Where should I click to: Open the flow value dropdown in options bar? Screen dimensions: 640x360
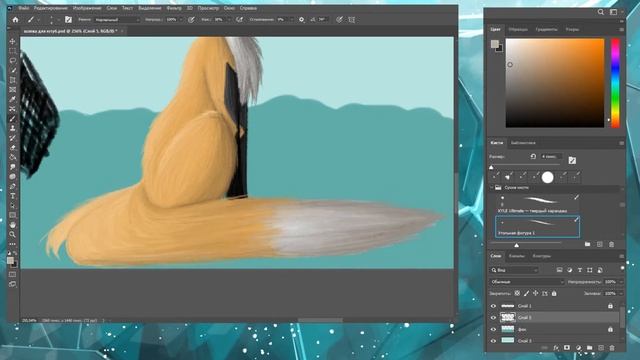pyautogui.click(x=229, y=19)
